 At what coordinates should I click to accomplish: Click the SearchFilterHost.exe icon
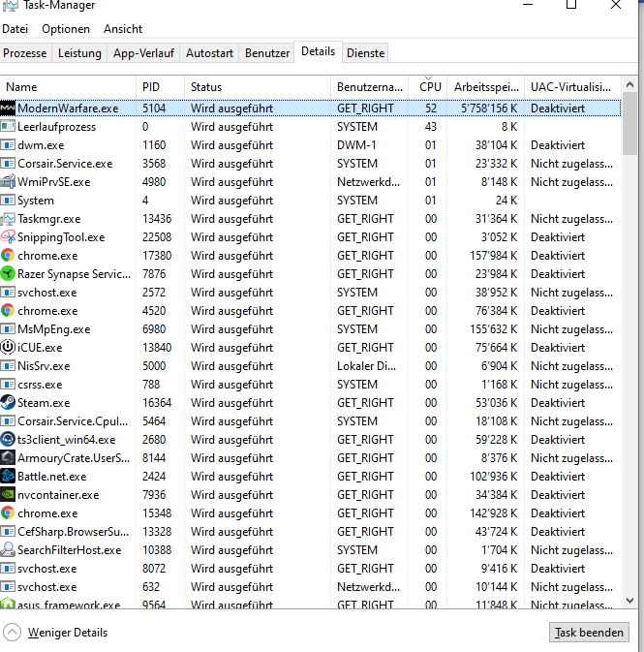(8, 550)
